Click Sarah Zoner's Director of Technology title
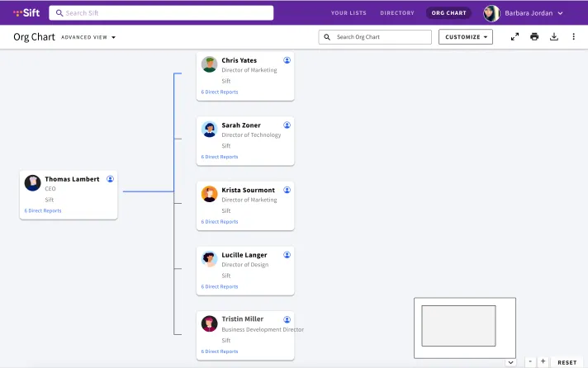The width and height of the screenshot is (588, 368). (x=251, y=135)
